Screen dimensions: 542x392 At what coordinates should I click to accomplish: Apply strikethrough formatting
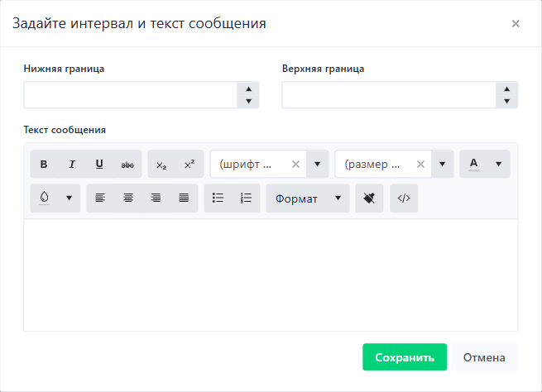pyautogui.click(x=127, y=165)
